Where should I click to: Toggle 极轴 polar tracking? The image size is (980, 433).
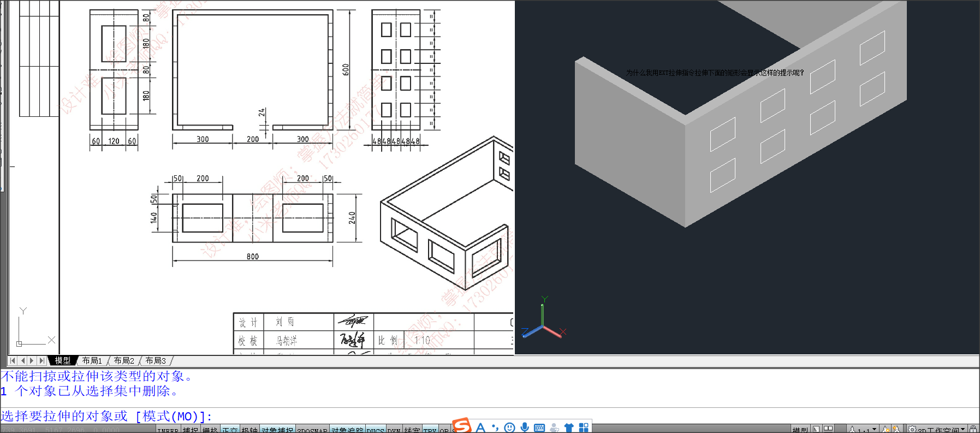(250, 430)
